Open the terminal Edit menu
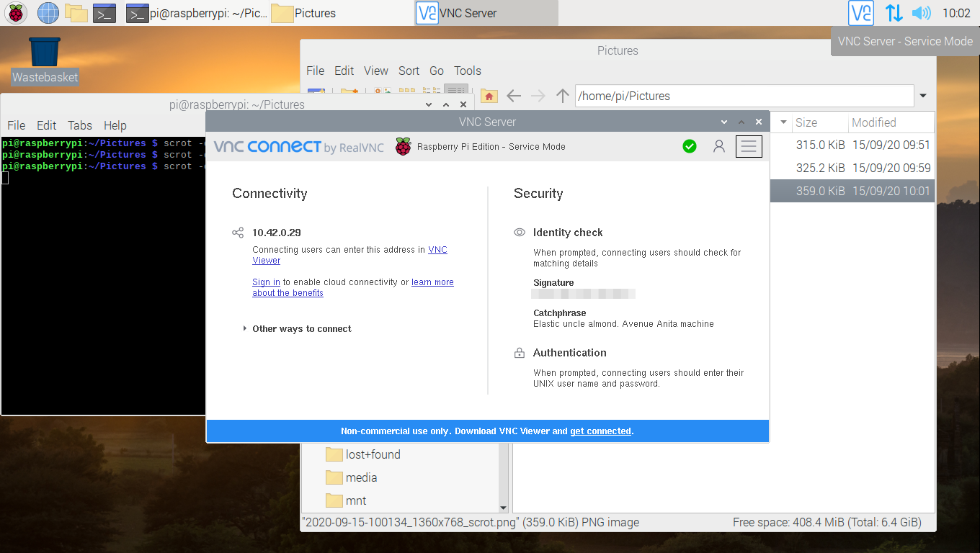This screenshot has height=553, width=980. pyautogui.click(x=46, y=125)
